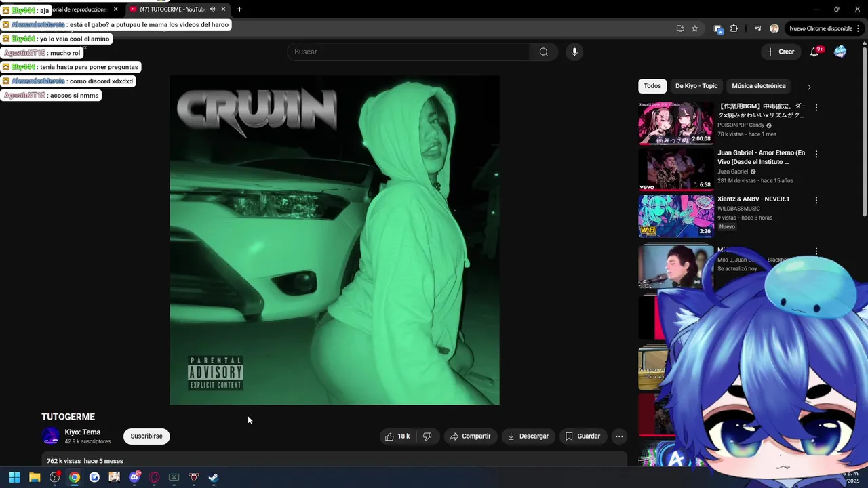This screenshot has height=488, width=868.
Task: Focus the Buscar search field
Action: tap(408, 52)
